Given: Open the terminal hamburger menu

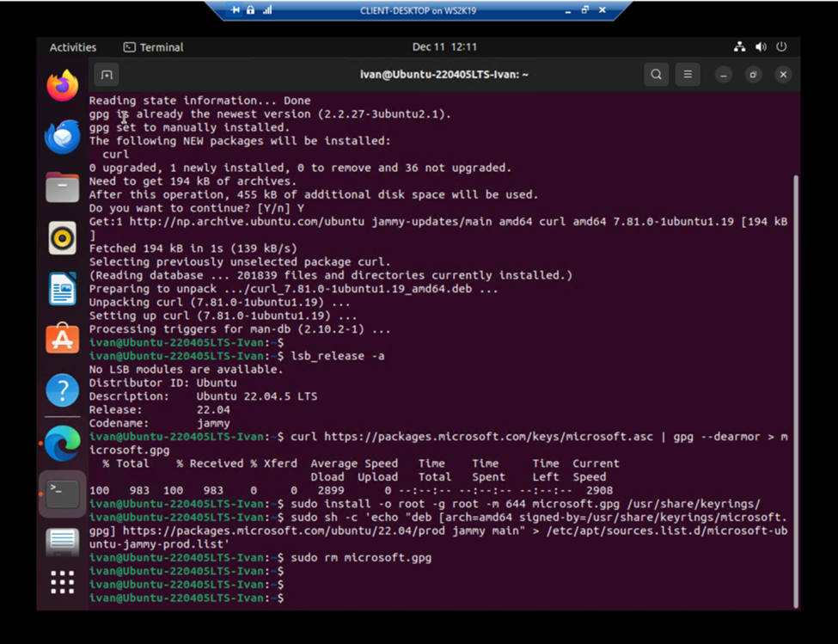Looking at the screenshot, I should click(x=688, y=75).
